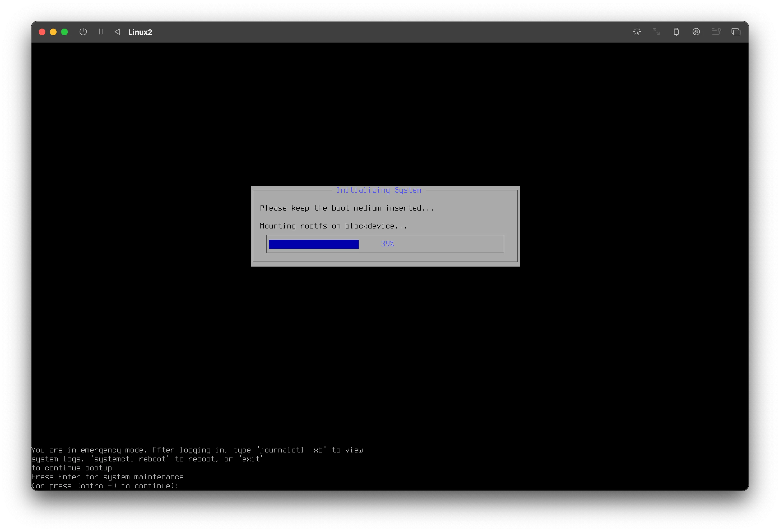Click the text Please keep the boot medium inserted

[347, 208]
